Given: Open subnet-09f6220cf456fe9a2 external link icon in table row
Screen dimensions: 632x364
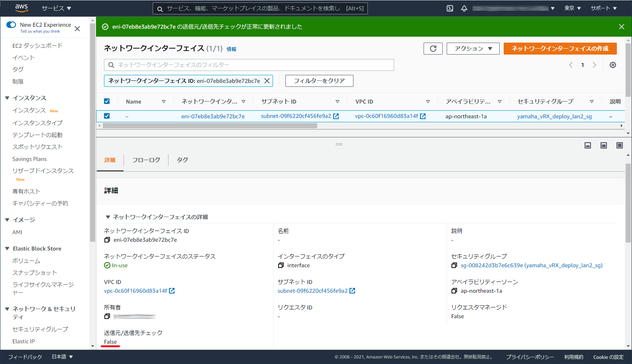Looking at the screenshot, I should coord(336,116).
